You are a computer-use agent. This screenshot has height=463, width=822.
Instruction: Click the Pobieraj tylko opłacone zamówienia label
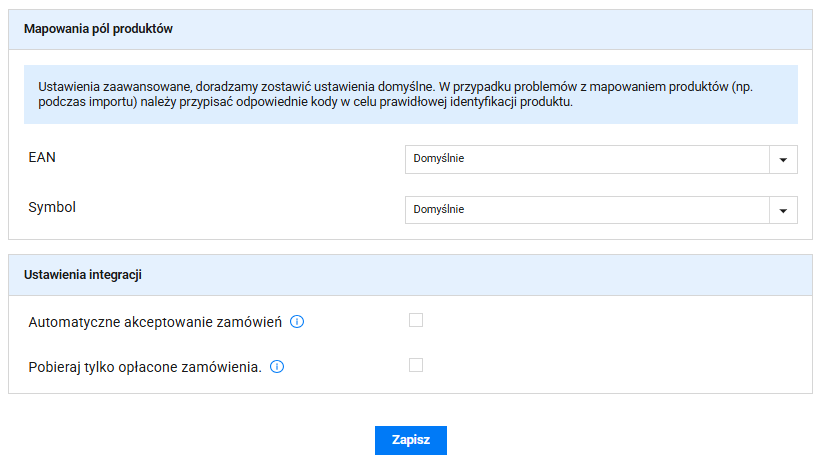pos(145,367)
